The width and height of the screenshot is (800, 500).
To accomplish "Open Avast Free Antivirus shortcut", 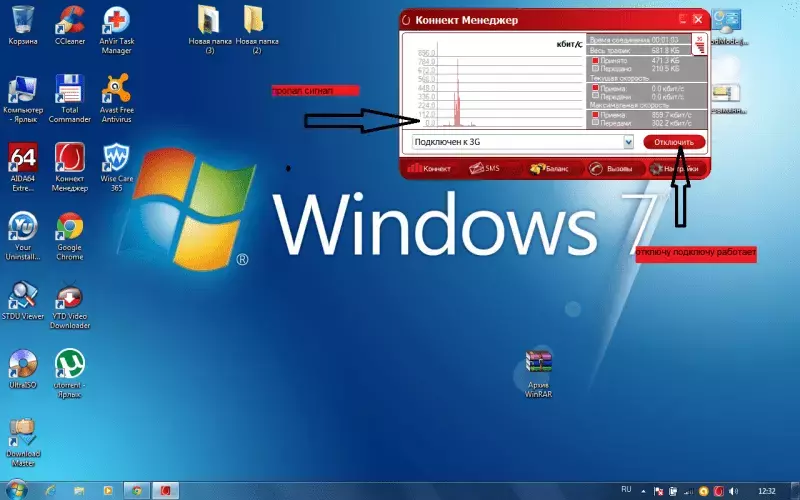I will 116,99.
